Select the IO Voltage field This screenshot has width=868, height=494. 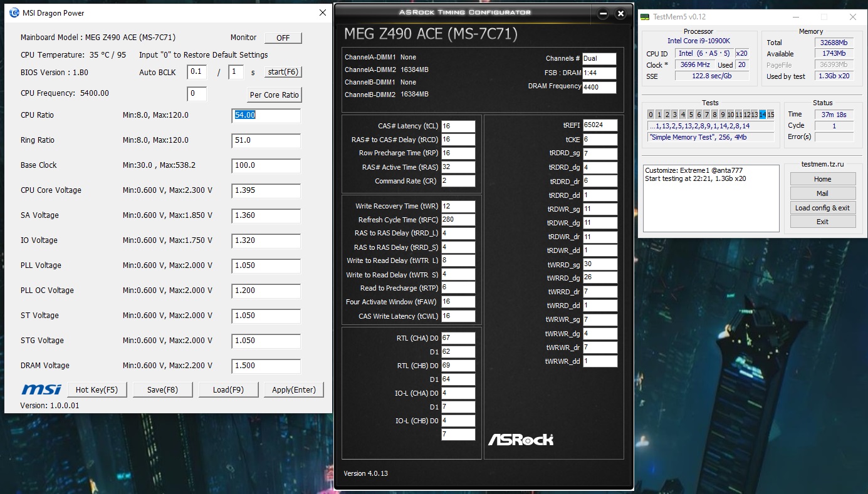pos(266,240)
